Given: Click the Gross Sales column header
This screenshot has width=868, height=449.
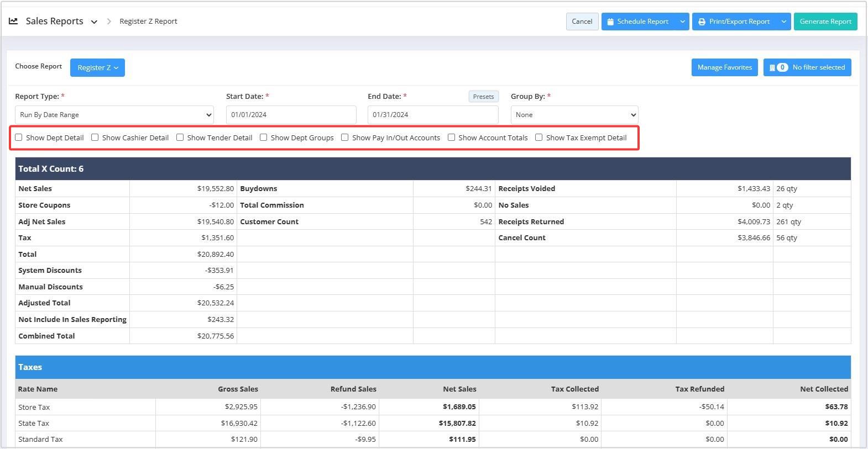Looking at the screenshot, I should tap(238, 389).
